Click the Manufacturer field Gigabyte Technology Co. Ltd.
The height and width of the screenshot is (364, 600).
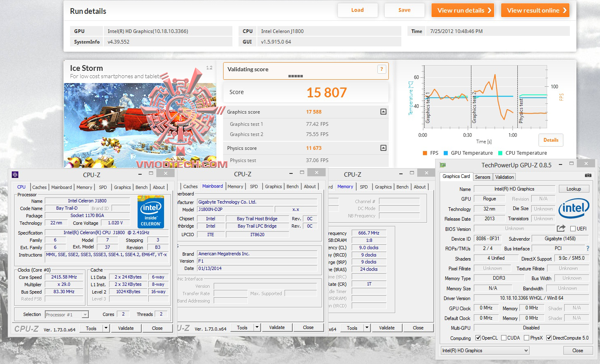(x=257, y=202)
